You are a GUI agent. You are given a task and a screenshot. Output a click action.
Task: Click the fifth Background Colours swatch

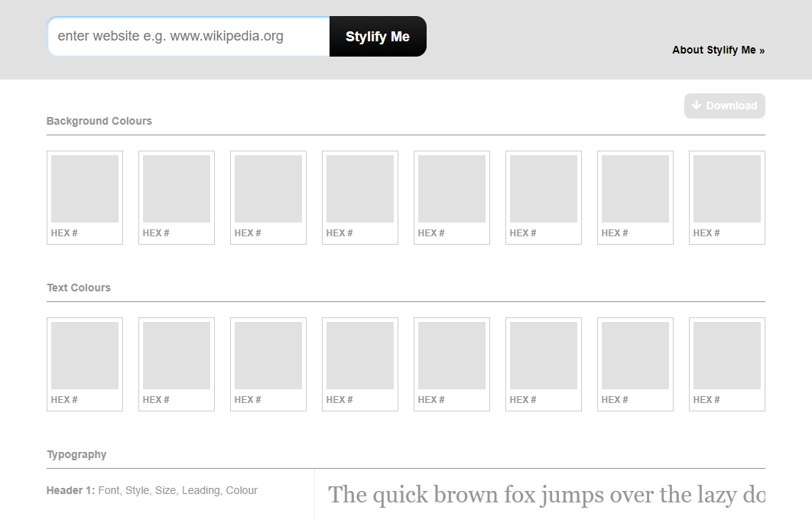tap(452, 190)
